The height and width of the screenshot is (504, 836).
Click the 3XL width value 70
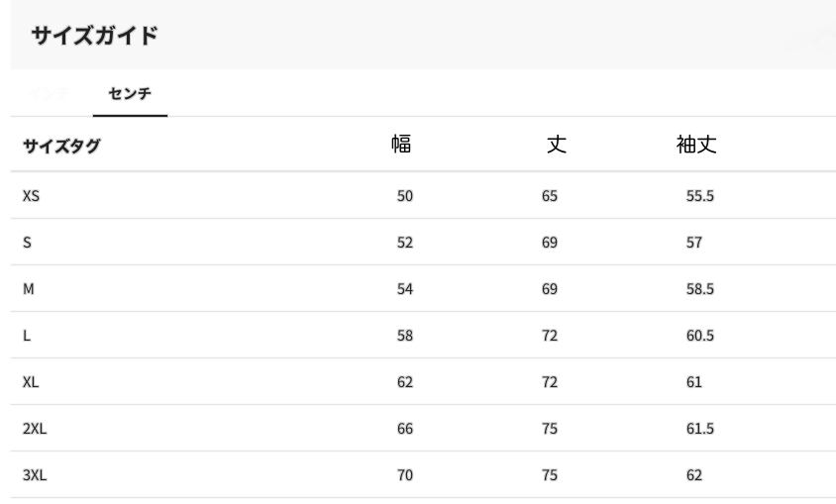405,475
